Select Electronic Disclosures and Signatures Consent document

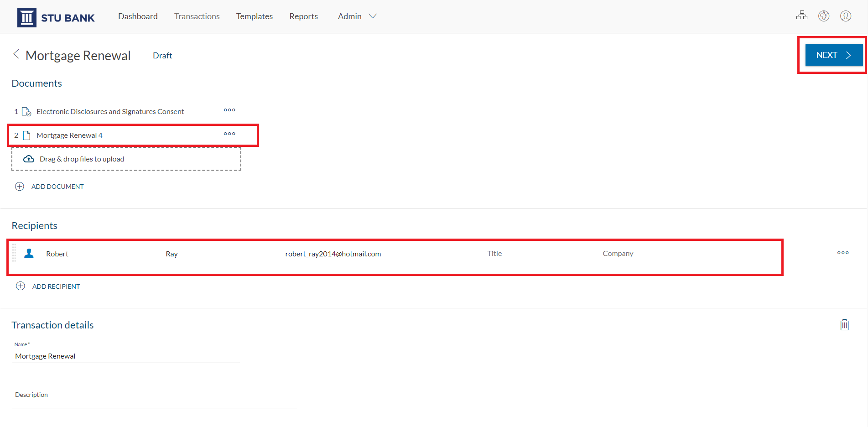click(x=110, y=112)
